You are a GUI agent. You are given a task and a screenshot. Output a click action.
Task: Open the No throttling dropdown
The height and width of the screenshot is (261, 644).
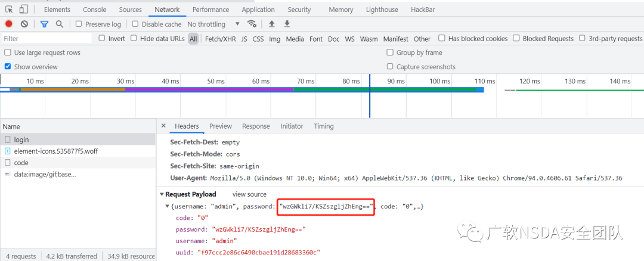(213, 24)
